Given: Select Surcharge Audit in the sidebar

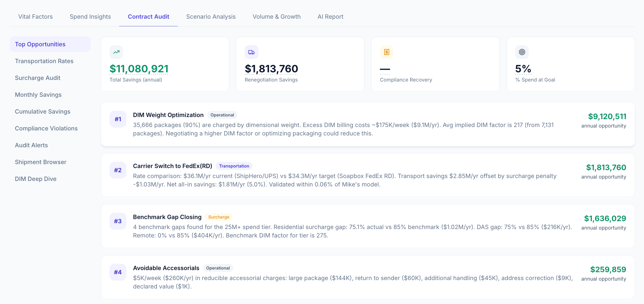Looking at the screenshot, I should (x=38, y=78).
